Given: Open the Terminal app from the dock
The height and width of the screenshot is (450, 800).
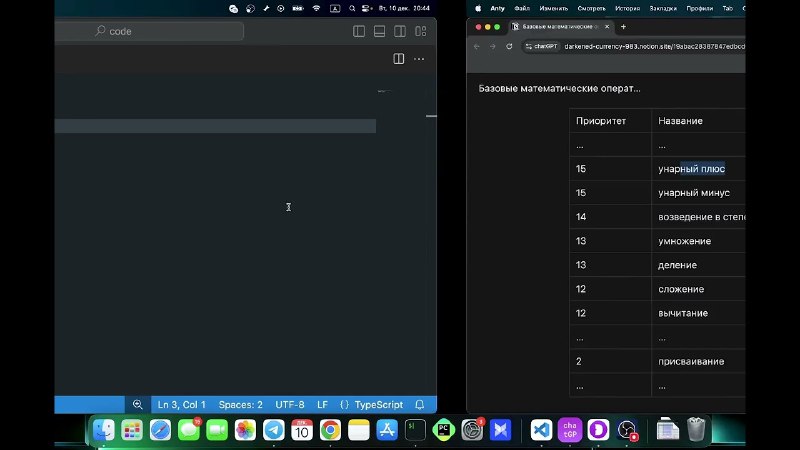Looking at the screenshot, I should pyautogui.click(x=415, y=430).
